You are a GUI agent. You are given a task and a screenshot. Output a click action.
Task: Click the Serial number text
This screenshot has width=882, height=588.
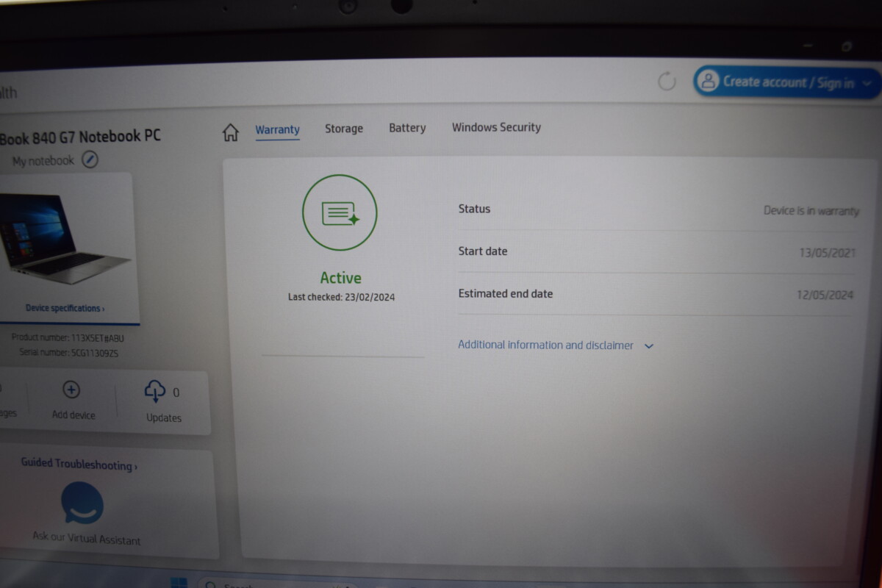tap(68, 354)
